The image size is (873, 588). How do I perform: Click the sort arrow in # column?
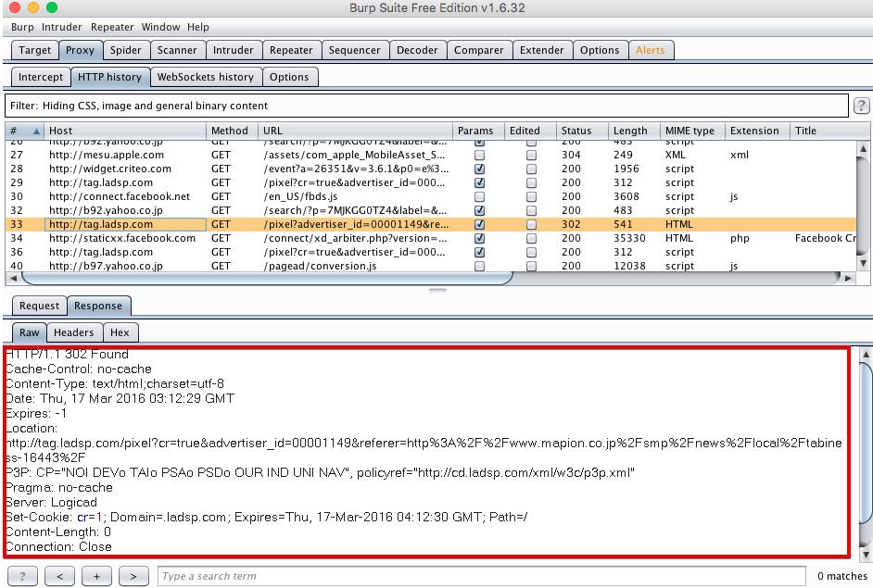[37, 131]
